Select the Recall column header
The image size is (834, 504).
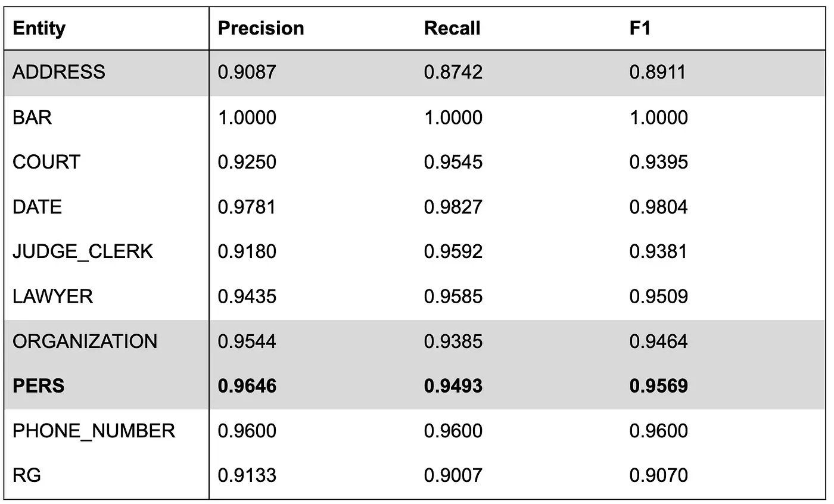pyautogui.click(x=452, y=29)
